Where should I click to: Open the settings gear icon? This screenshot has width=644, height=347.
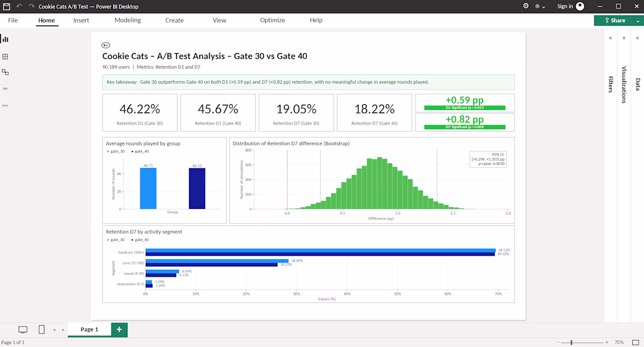click(x=526, y=6)
